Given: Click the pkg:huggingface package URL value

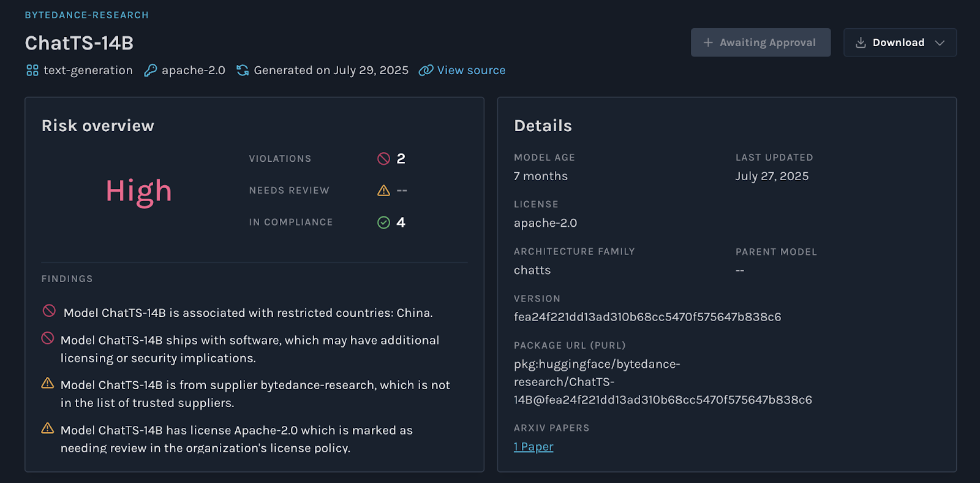Looking at the screenshot, I should coord(663,382).
